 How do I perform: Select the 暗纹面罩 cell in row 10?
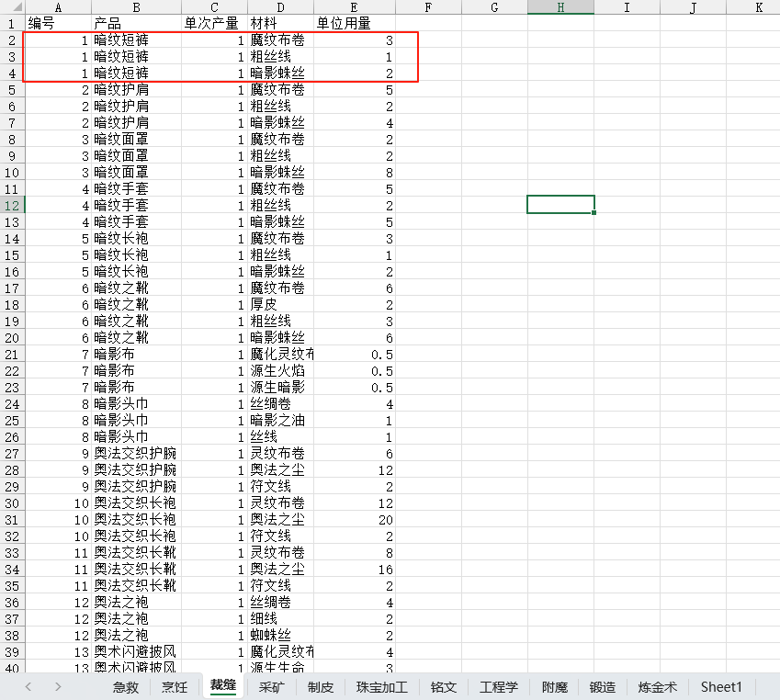pyautogui.click(x=136, y=173)
